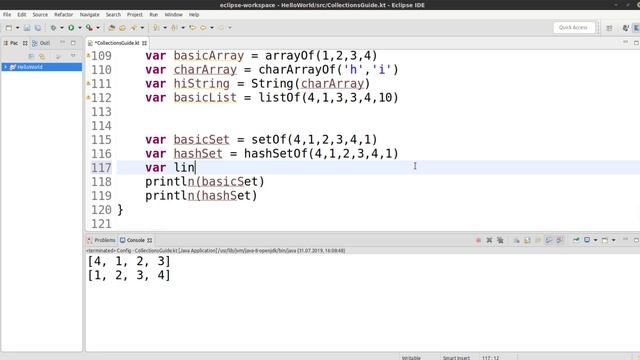
Task: Toggle Show Console on Standard Out
Action: coord(549,240)
